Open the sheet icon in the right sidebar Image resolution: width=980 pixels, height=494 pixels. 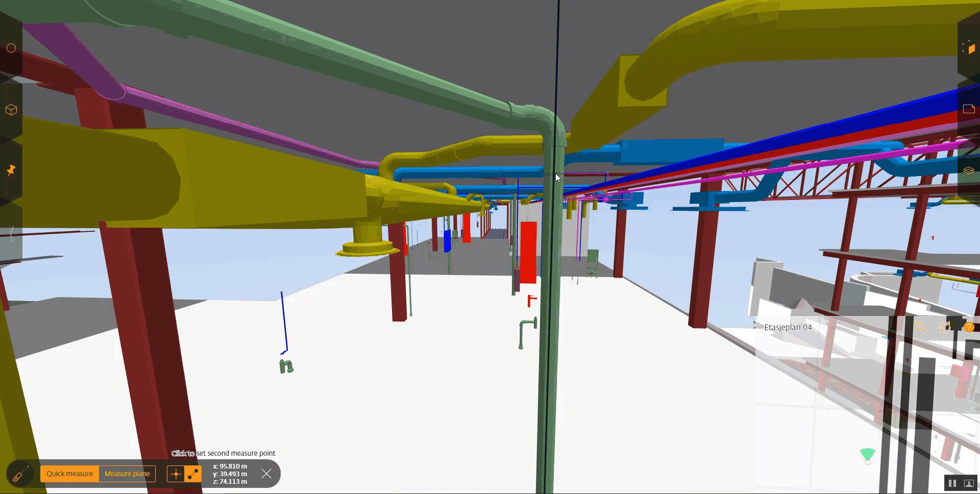968,109
